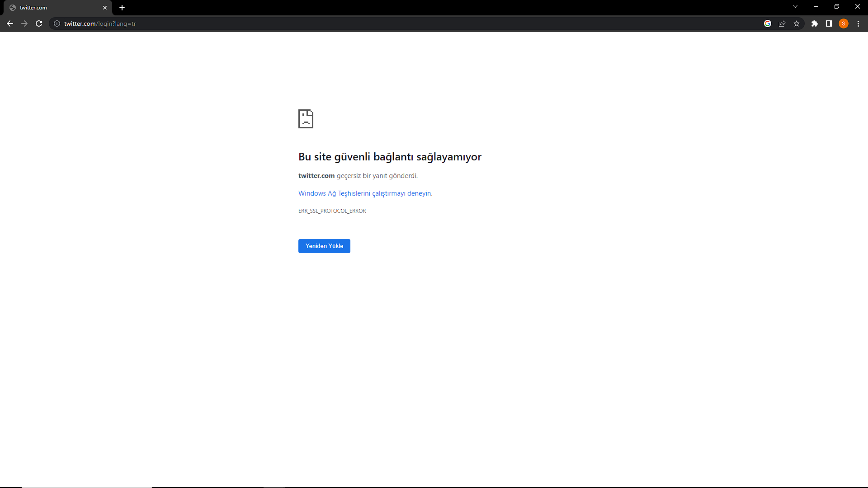Close the twitter.com tab

(105, 8)
